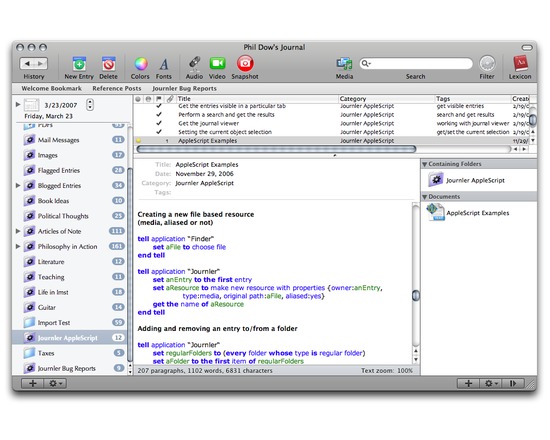
Task: Collapse the Documents section
Action: pos(424,197)
